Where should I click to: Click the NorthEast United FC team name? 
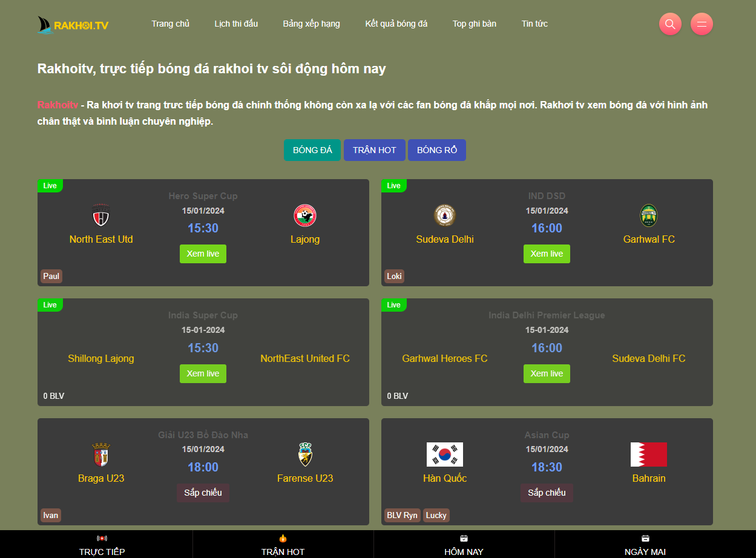tap(305, 358)
